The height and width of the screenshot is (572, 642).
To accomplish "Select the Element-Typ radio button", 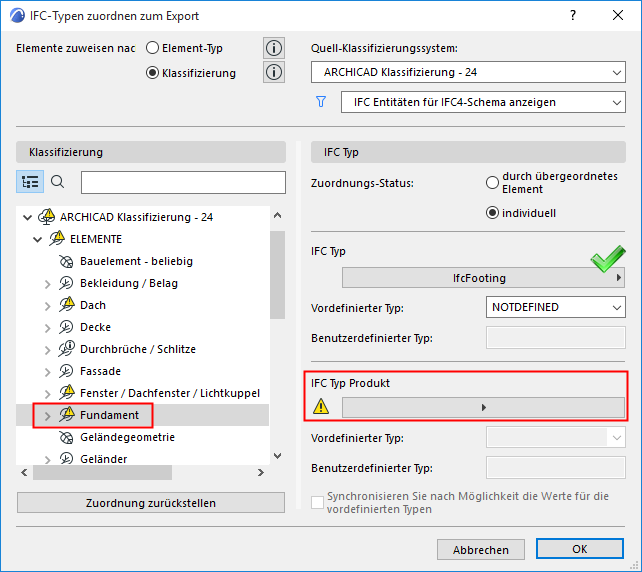I will [152, 48].
